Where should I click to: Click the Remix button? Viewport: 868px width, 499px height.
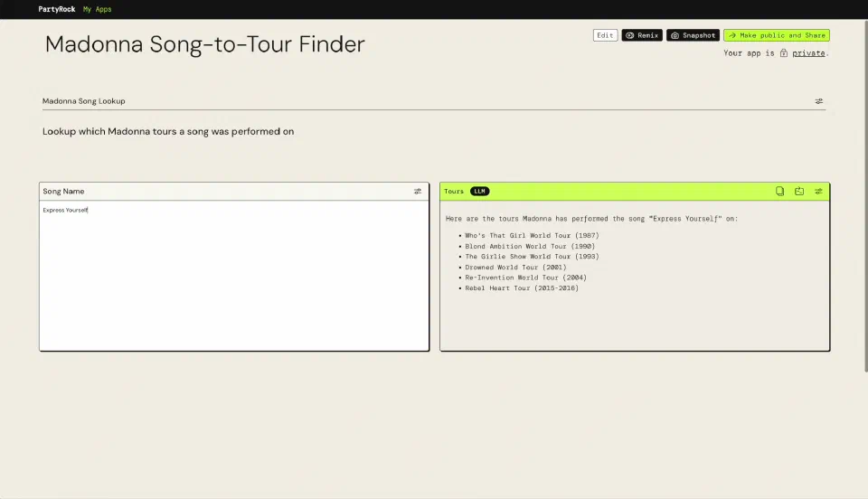pyautogui.click(x=642, y=35)
